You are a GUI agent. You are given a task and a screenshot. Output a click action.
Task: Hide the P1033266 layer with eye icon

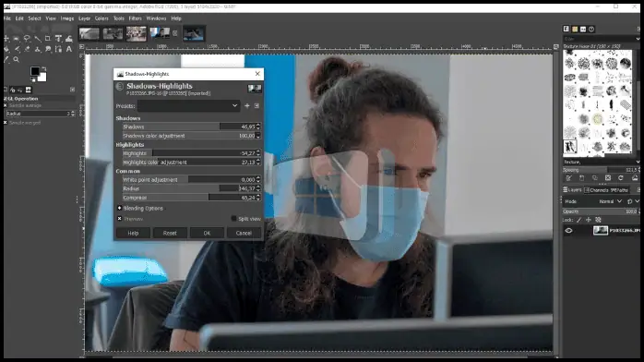click(x=568, y=231)
